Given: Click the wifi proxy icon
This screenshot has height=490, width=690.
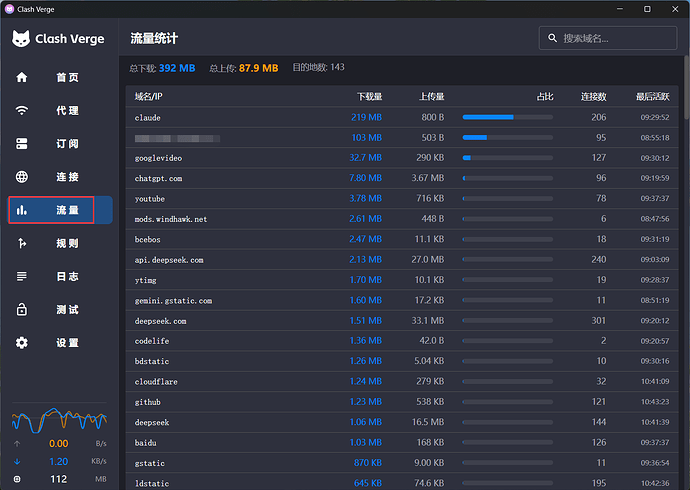Looking at the screenshot, I should pyautogui.click(x=22, y=110).
